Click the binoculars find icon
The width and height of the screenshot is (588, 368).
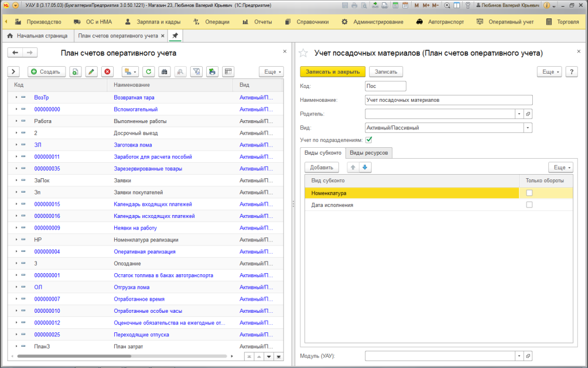(x=164, y=72)
